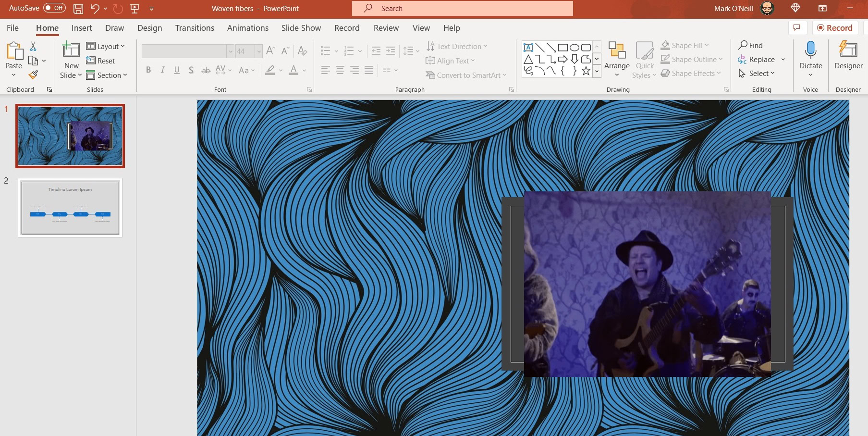Toggle Italic formatting
Viewport: 868px width, 436px height.
pos(163,70)
